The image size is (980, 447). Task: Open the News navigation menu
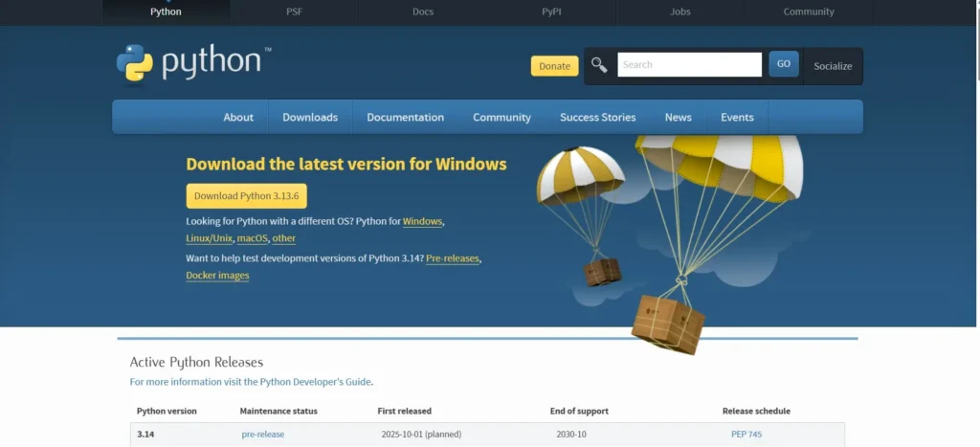click(x=679, y=117)
